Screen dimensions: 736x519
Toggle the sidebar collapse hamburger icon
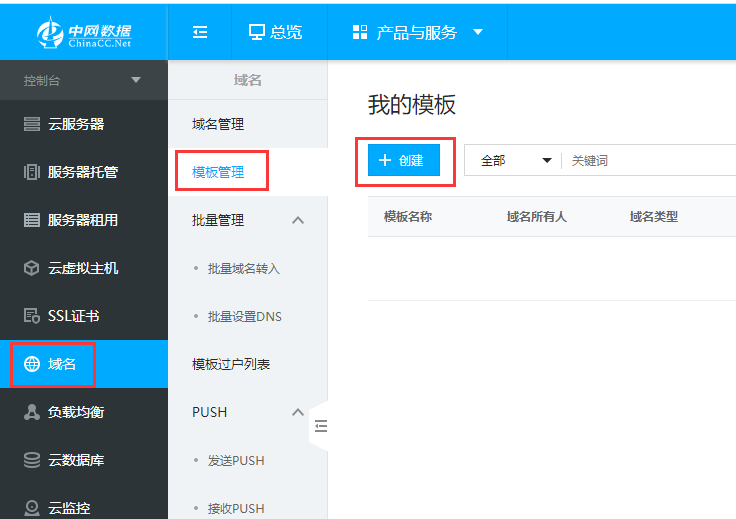200,32
